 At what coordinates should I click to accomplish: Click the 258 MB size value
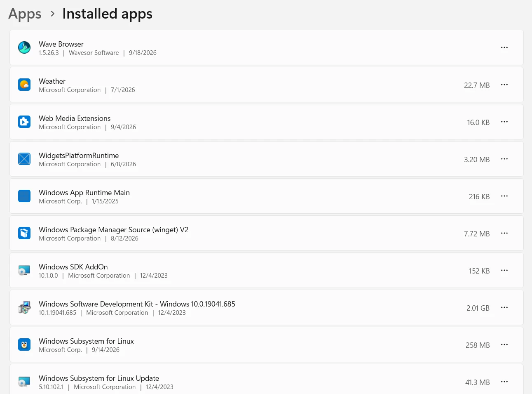(478, 345)
